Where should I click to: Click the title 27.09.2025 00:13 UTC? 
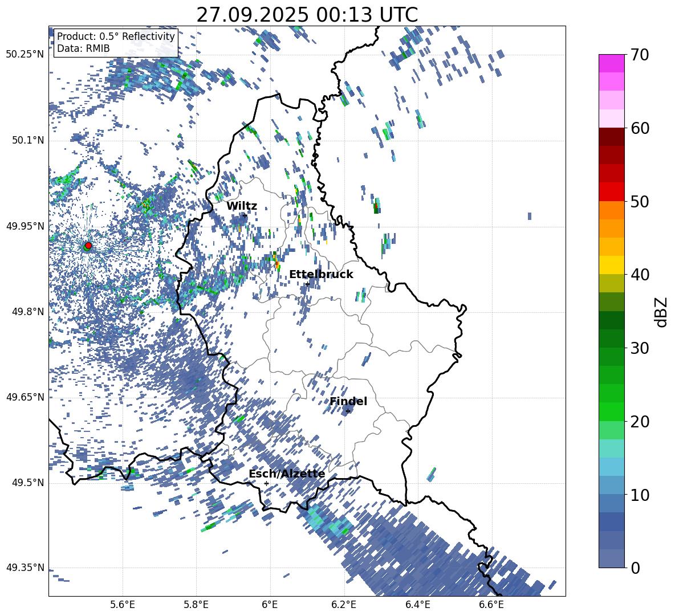pyautogui.click(x=307, y=15)
